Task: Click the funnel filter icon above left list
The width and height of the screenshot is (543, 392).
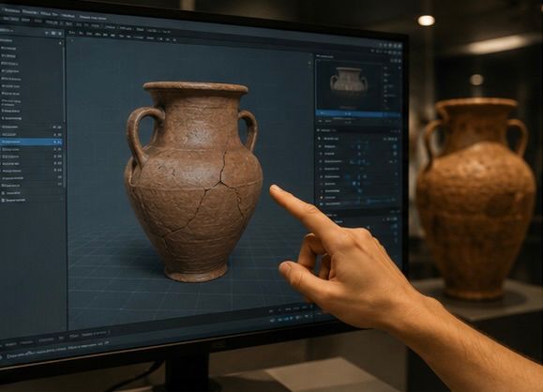Action: pyautogui.click(x=47, y=33)
